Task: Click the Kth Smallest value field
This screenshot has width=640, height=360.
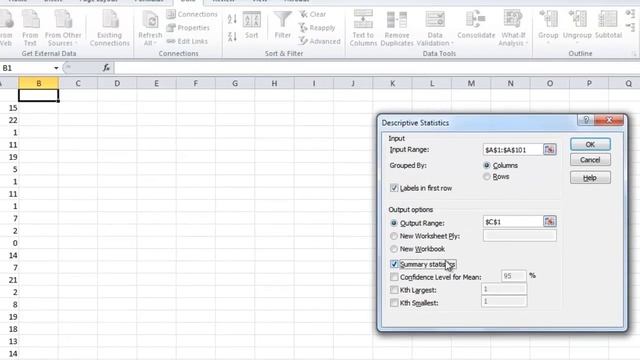Action: pos(504,302)
